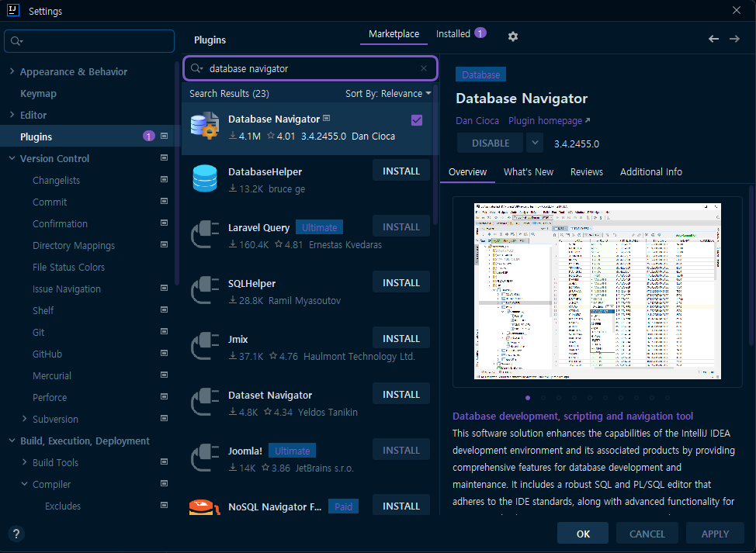Viewport: 756px width, 553px height.
Task: Navigate back with the left arrow
Action: (x=713, y=39)
